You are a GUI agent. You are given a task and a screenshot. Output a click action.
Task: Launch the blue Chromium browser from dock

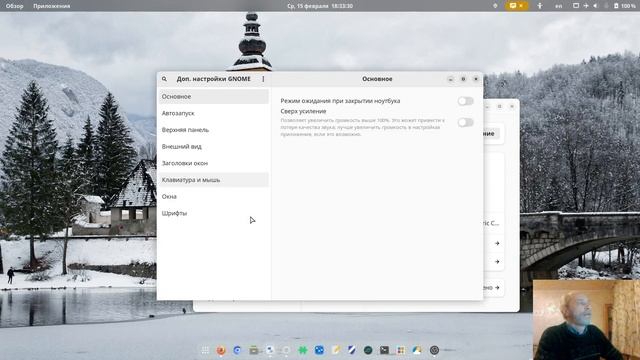click(237, 350)
